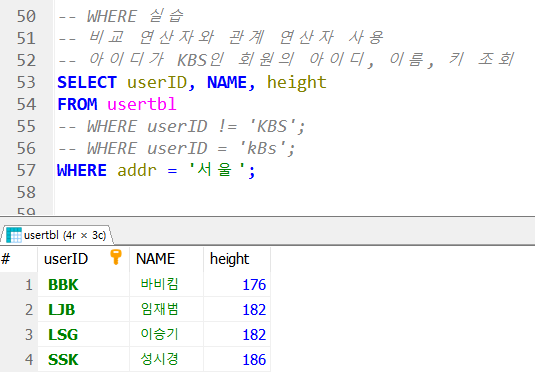Click row number 4 in the result grid
This screenshot has height=383, width=535.
[x=18, y=359]
